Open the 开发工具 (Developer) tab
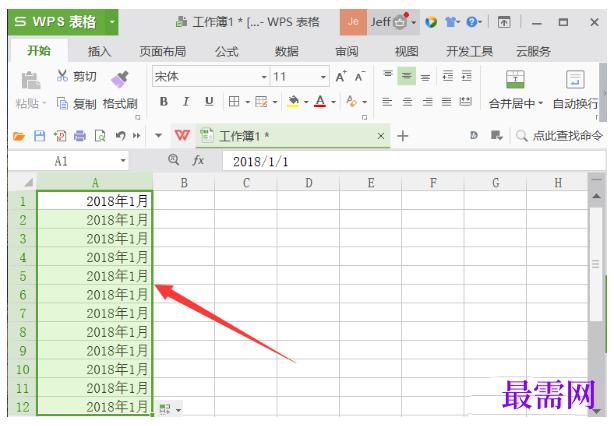 coord(470,51)
